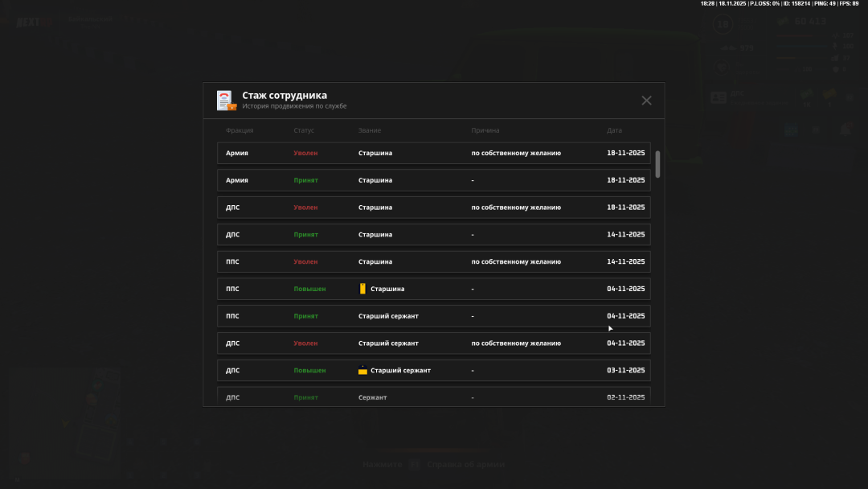
Task: Click the Дата column header
Action: (614, 130)
